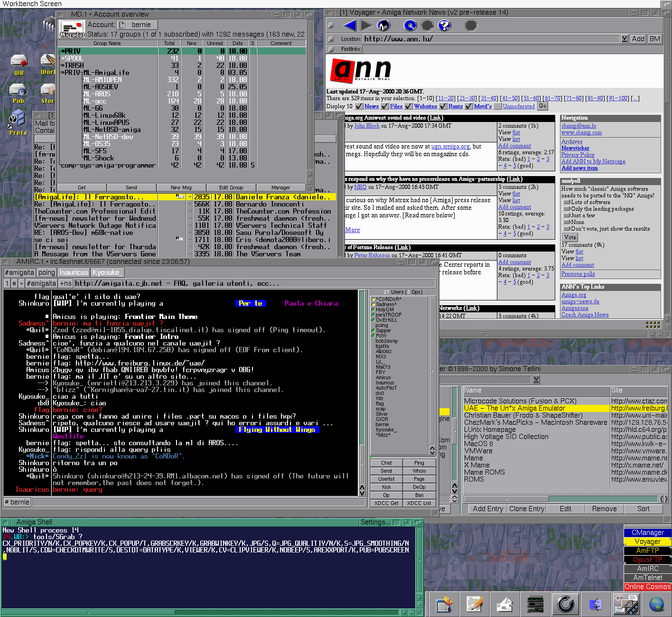672x617 pixels.
Task: Switch to the Isauricus tab in AmIRC
Action: point(74,272)
